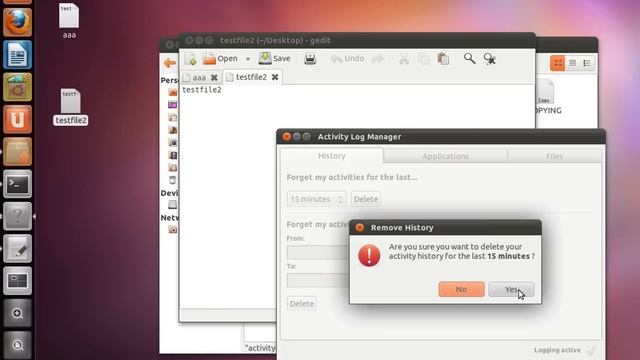The height and width of the screenshot is (360, 640).
Task: Click Yes in Remove History dialog
Action: coord(511,289)
